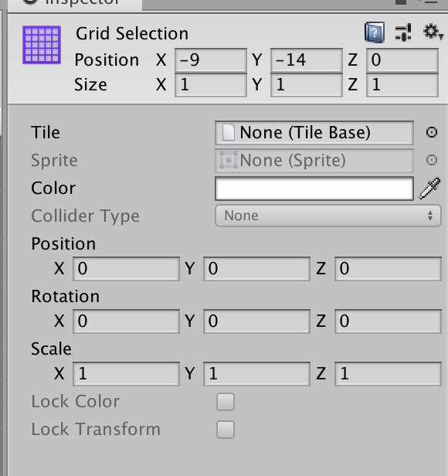Open the Collider Type dropdown

(x=328, y=216)
